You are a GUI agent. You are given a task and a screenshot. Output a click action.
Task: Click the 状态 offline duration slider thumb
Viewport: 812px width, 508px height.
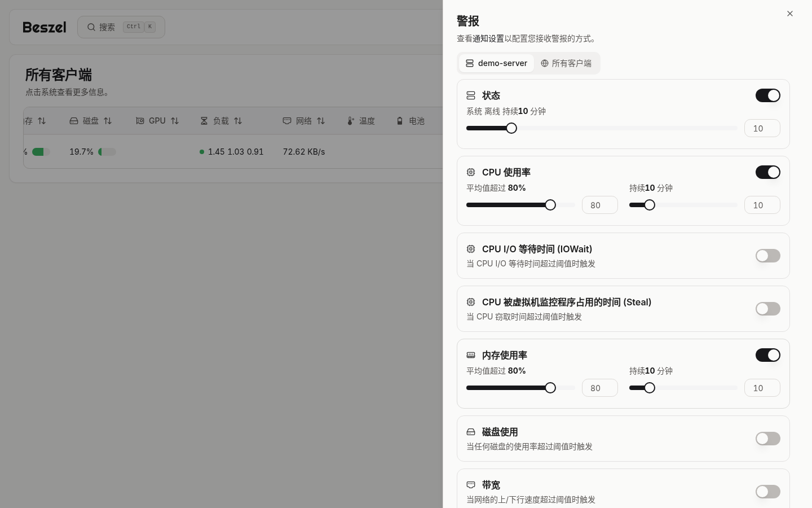pyautogui.click(x=511, y=128)
